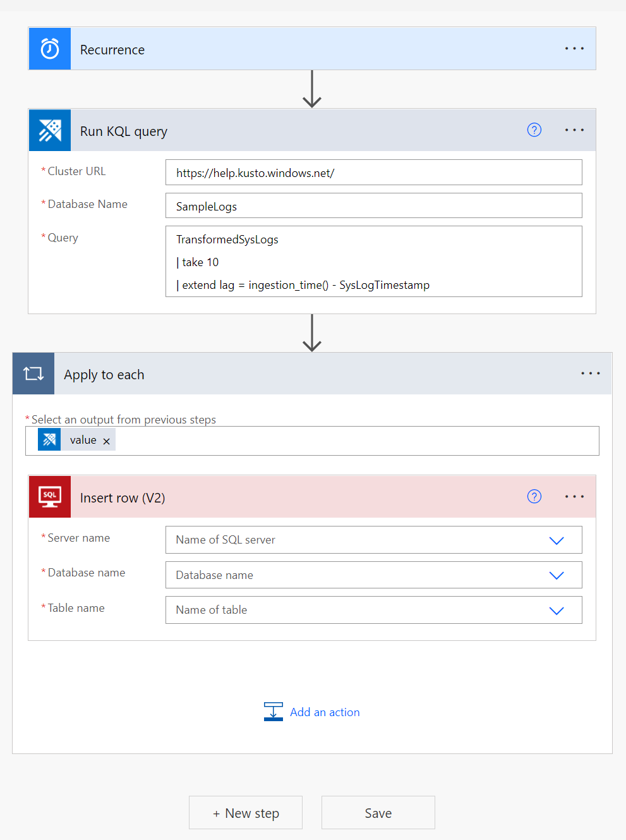Click the Kusto icon on the value token
The height and width of the screenshot is (840, 626).
tap(49, 439)
